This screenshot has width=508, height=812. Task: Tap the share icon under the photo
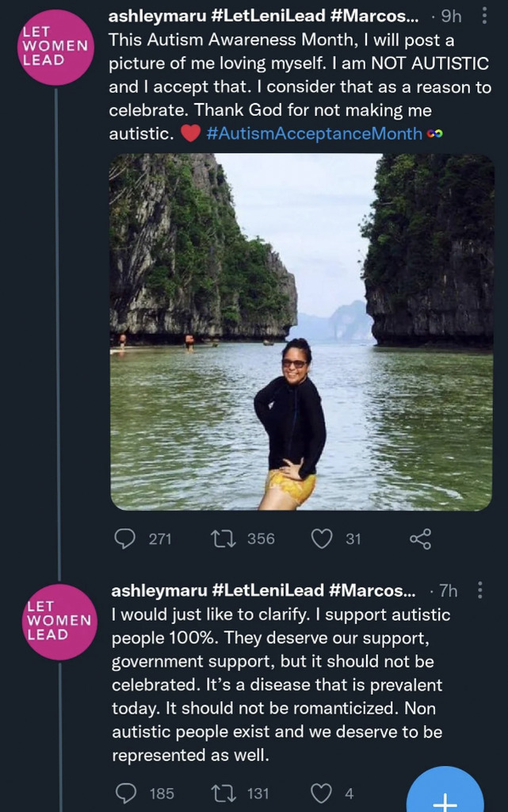pyautogui.click(x=420, y=539)
